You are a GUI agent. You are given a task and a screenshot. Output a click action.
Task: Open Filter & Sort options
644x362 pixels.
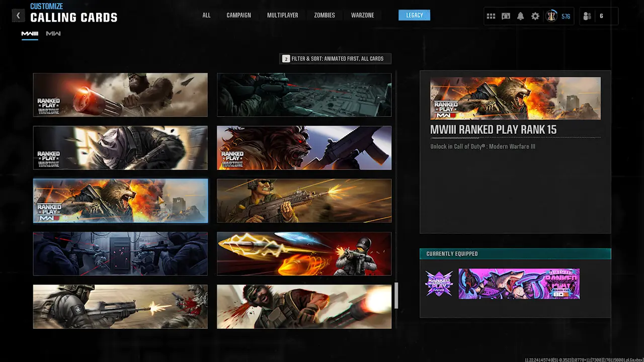pos(335,59)
